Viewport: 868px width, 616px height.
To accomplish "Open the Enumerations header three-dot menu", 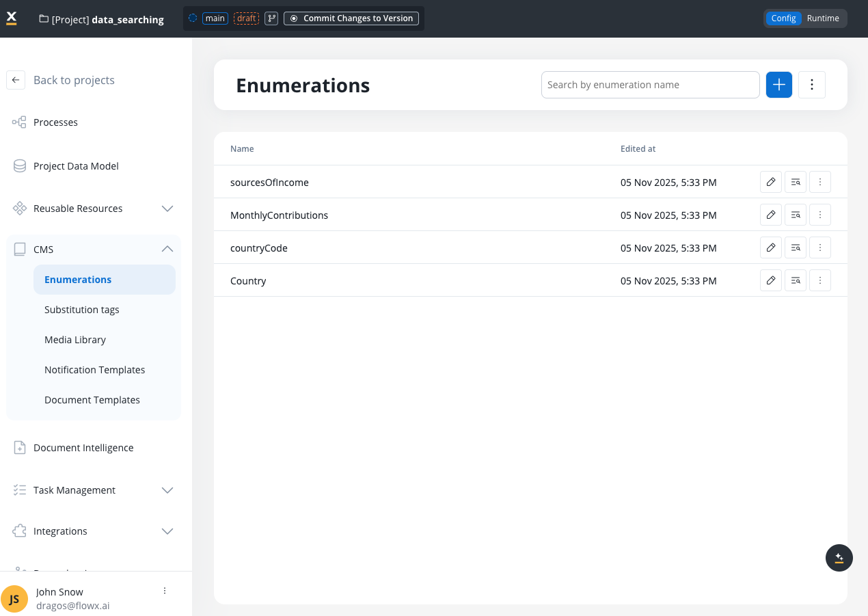I will (812, 85).
